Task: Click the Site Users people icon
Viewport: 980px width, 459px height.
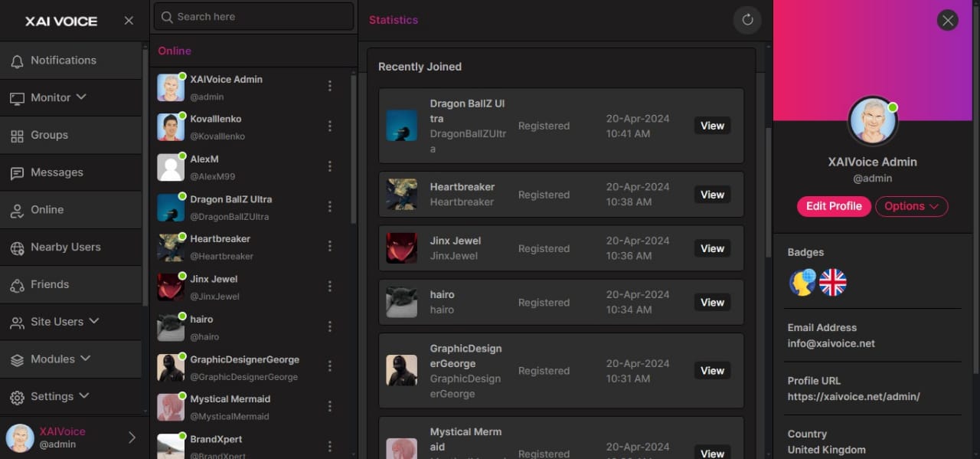Action: (x=17, y=323)
